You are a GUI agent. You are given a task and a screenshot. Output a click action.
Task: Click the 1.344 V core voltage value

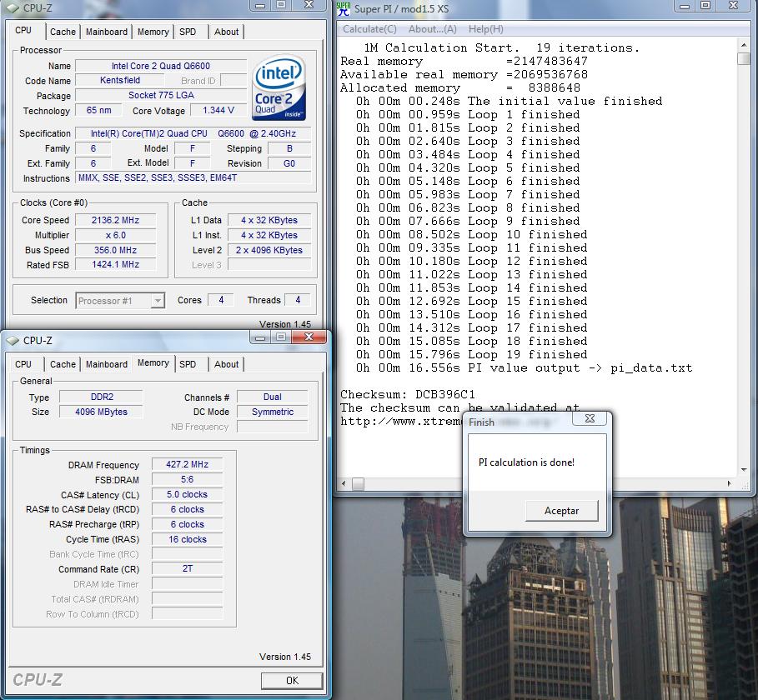(218, 110)
